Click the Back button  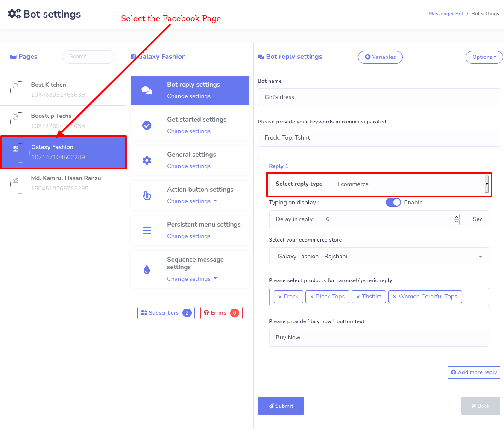pyautogui.click(x=481, y=406)
